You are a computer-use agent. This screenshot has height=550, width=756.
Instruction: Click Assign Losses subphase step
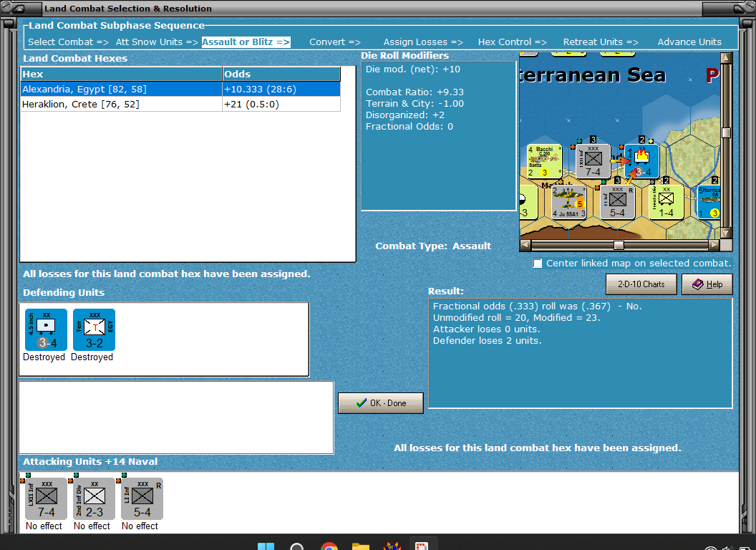point(423,42)
